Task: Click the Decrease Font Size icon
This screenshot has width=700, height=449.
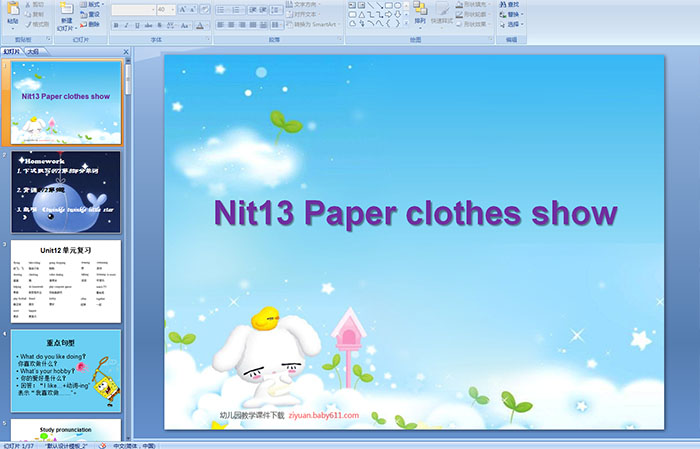Action: [x=192, y=9]
